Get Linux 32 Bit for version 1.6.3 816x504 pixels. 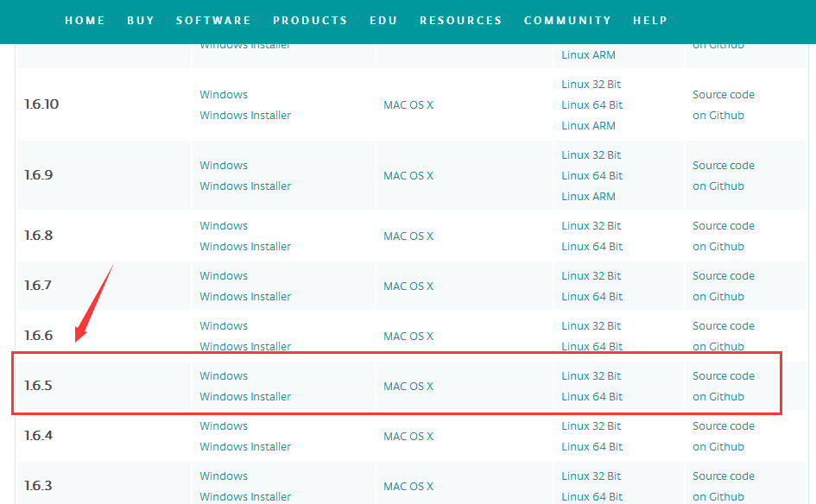591,476
